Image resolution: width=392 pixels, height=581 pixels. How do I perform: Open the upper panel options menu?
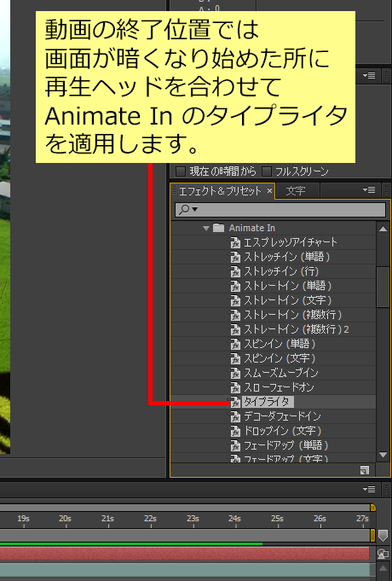[369, 76]
